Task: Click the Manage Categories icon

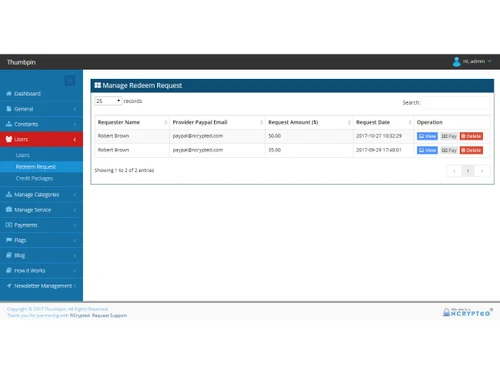Action: (x=9, y=194)
